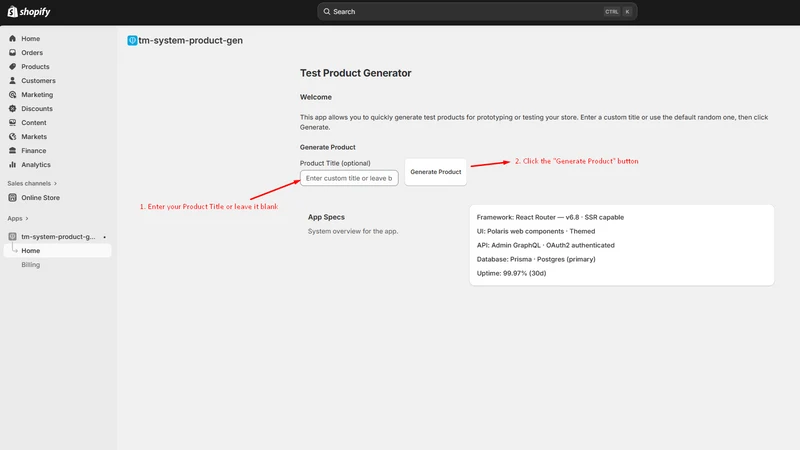Click the Generate Product button

(x=435, y=172)
